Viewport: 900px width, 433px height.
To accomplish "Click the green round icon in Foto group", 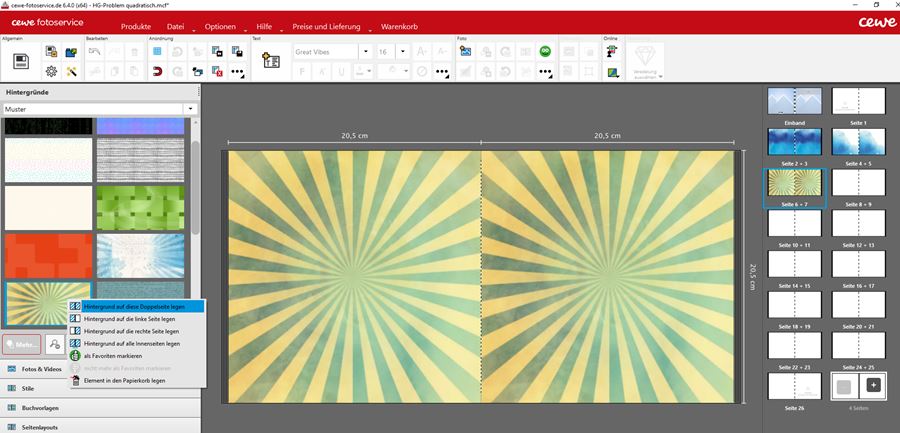I will click(545, 52).
